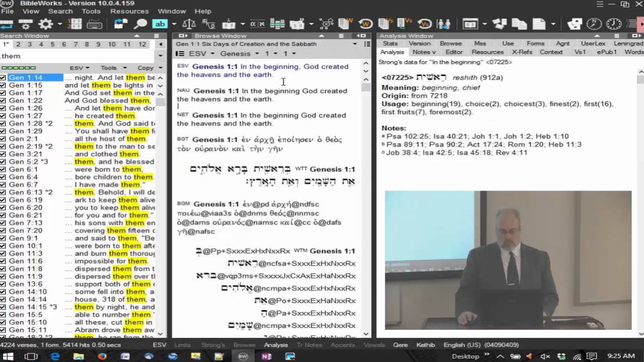Open Firefox from the Windows taskbar

(102, 356)
